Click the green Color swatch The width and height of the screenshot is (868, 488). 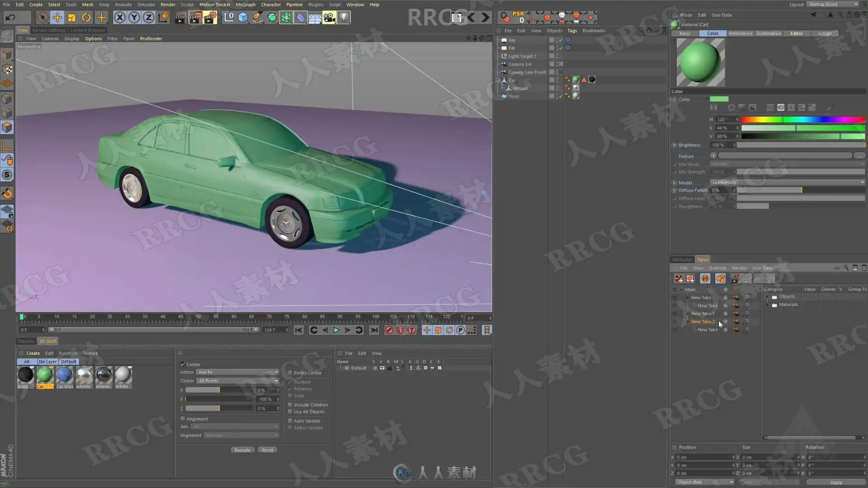click(x=719, y=99)
